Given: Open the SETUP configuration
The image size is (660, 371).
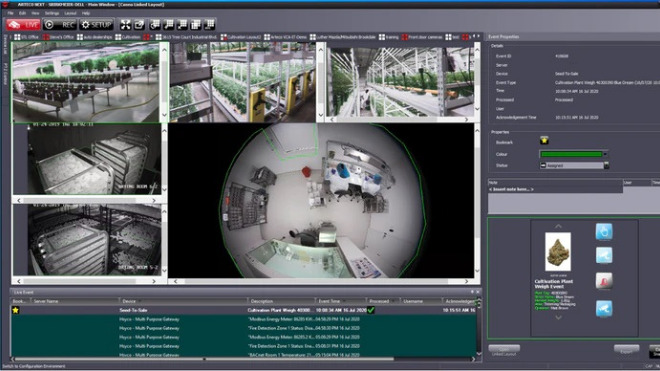Looking at the screenshot, I should [x=96, y=25].
